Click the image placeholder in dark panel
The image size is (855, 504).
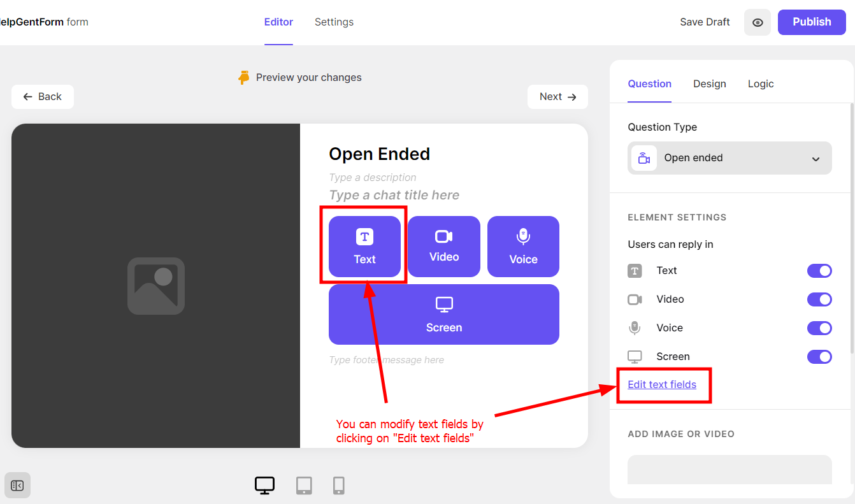pyautogui.click(x=156, y=286)
